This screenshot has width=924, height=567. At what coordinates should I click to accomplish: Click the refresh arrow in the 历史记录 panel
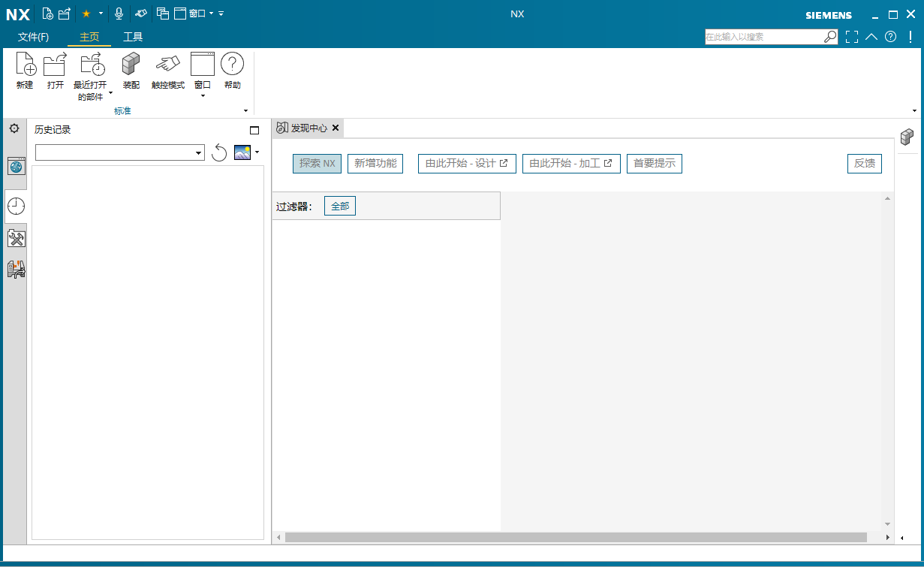pos(219,152)
